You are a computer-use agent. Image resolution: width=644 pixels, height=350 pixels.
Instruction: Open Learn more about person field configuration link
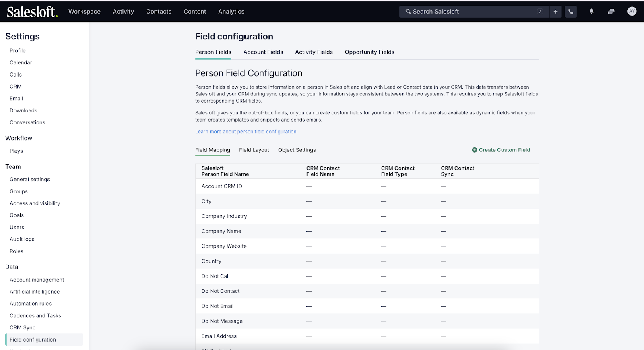pos(246,132)
